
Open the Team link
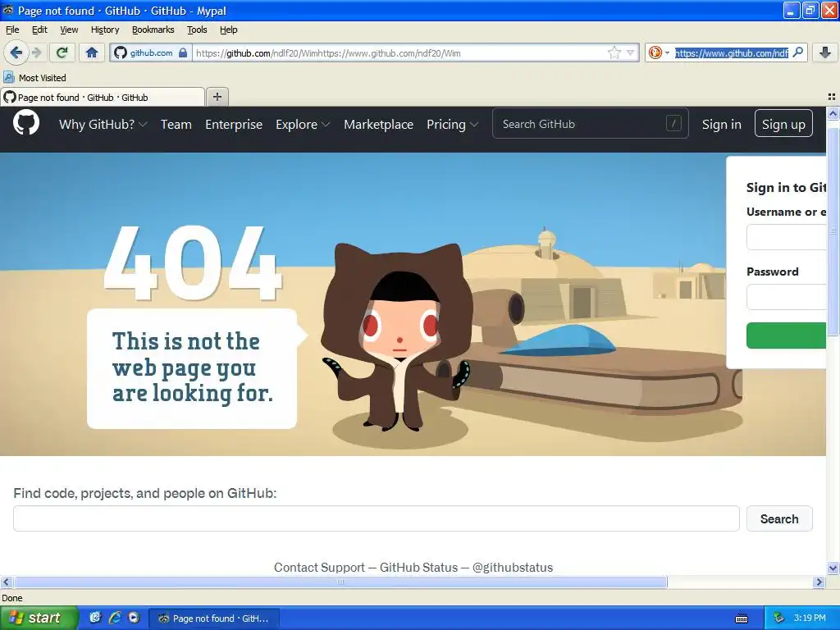[x=176, y=125]
